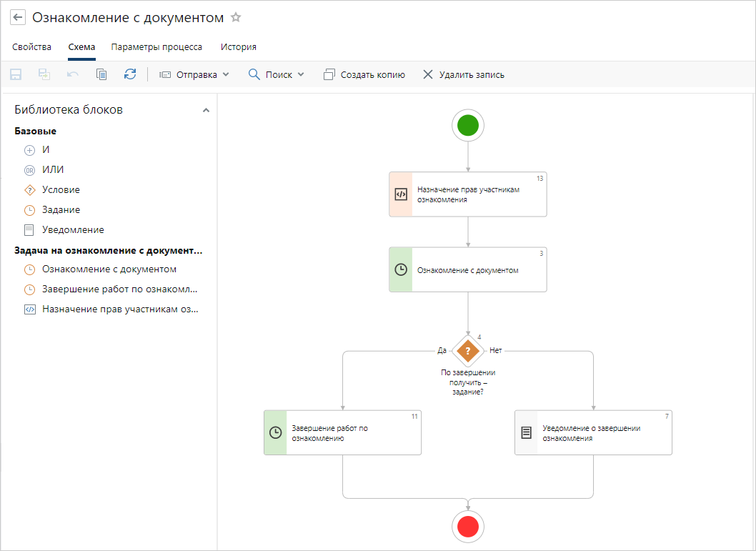Switch to the 'Свойства' tab
The width and height of the screenshot is (756, 551).
tap(31, 47)
